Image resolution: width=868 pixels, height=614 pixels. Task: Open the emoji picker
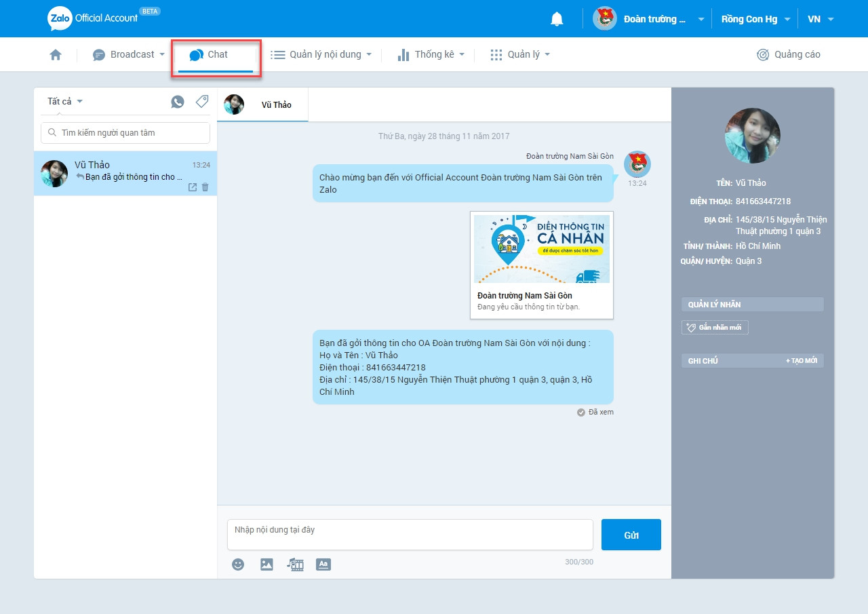click(x=238, y=564)
